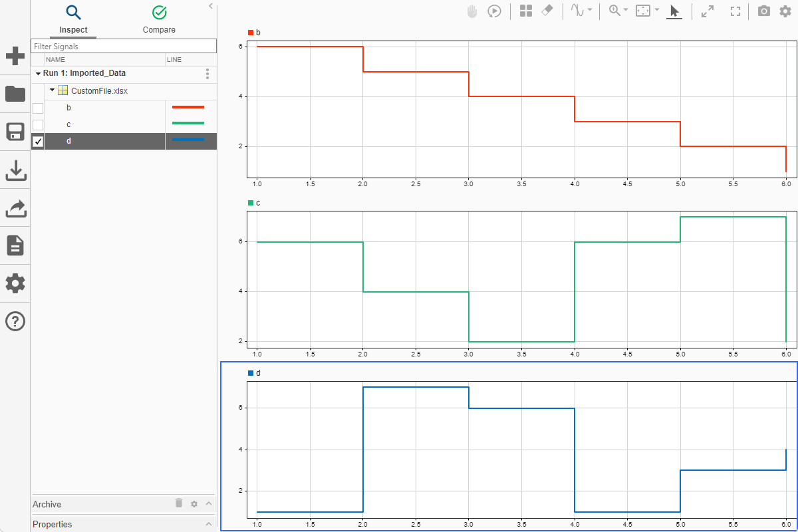Click the Archive panel label

pyautogui.click(x=47, y=504)
